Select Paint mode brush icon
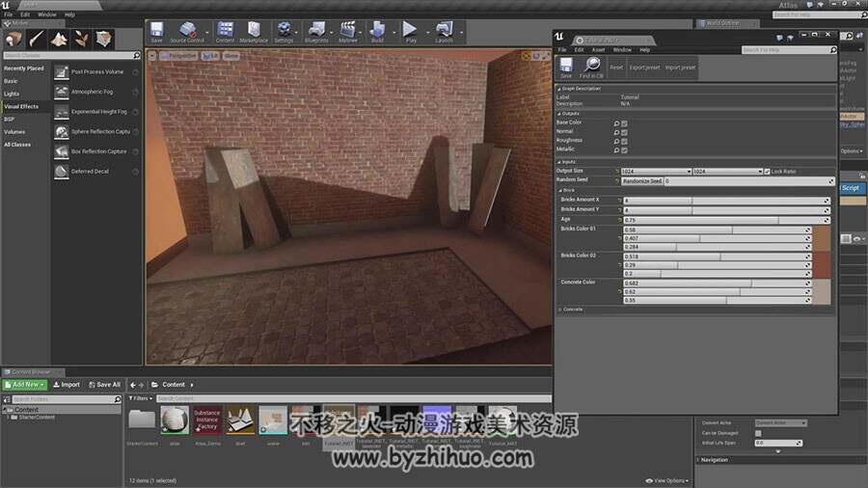Viewport: 868px width, 488px height. tap(37, 39)
